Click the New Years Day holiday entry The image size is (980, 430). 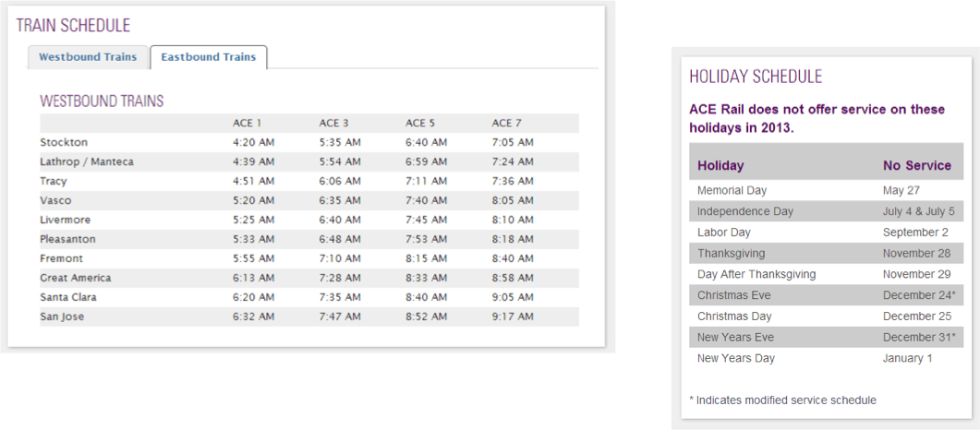click(x=736, y=358)
